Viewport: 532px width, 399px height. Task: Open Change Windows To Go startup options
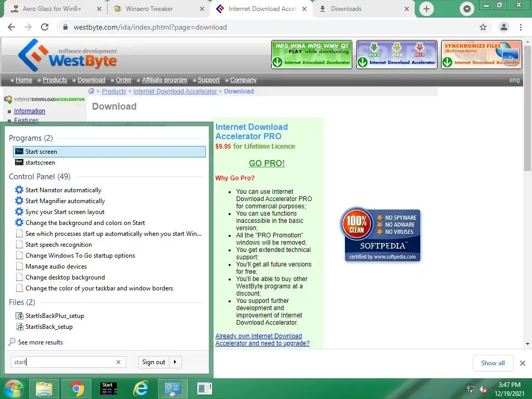(x=109, y=256)
